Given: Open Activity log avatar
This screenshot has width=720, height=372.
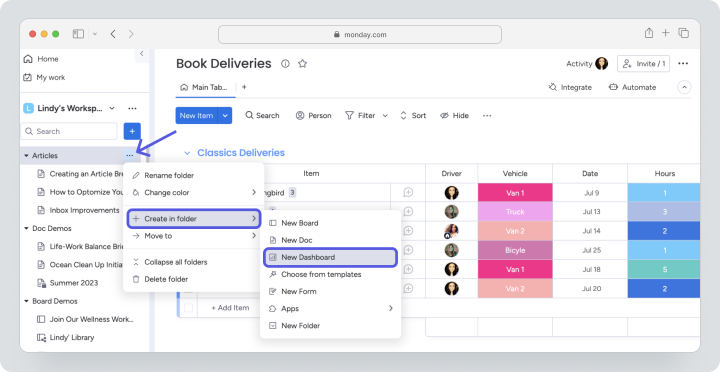Looking at the screenshot, I should pos(602,64).
